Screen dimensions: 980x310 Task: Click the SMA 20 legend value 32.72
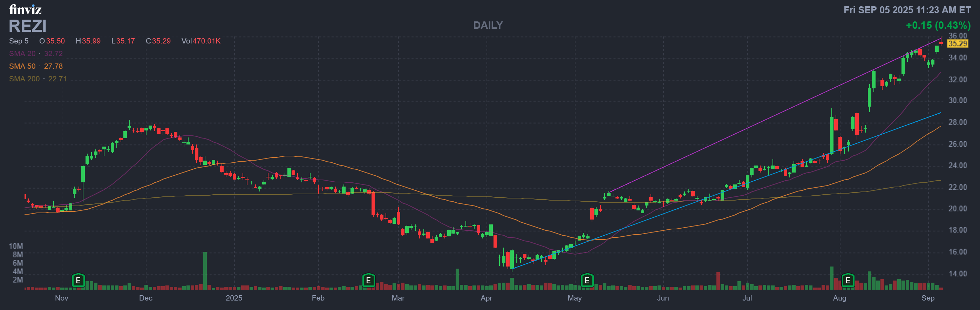point(53,54)
